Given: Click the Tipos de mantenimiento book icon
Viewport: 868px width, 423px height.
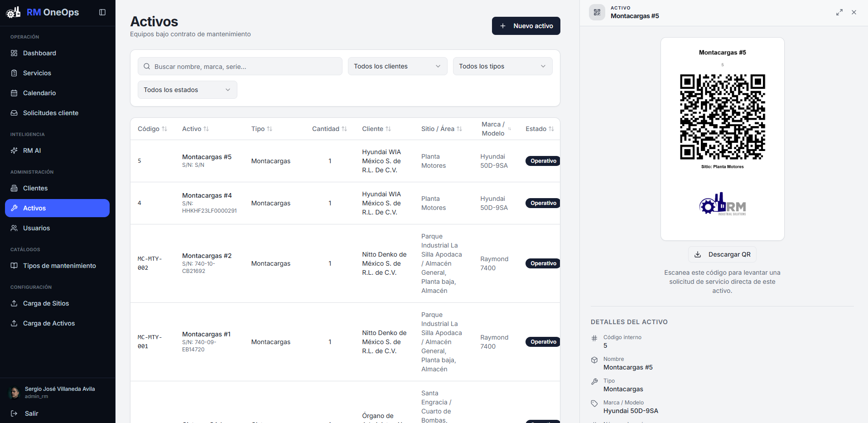Looking at the screenshot, I should pos(14,266).
